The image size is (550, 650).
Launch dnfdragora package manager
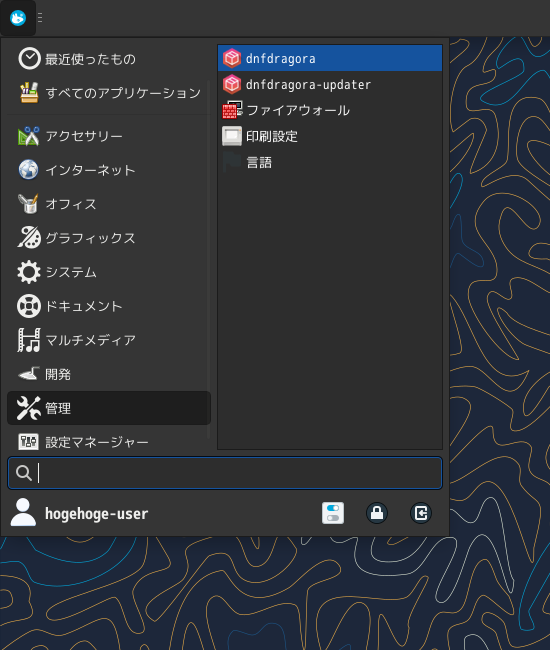330,58
